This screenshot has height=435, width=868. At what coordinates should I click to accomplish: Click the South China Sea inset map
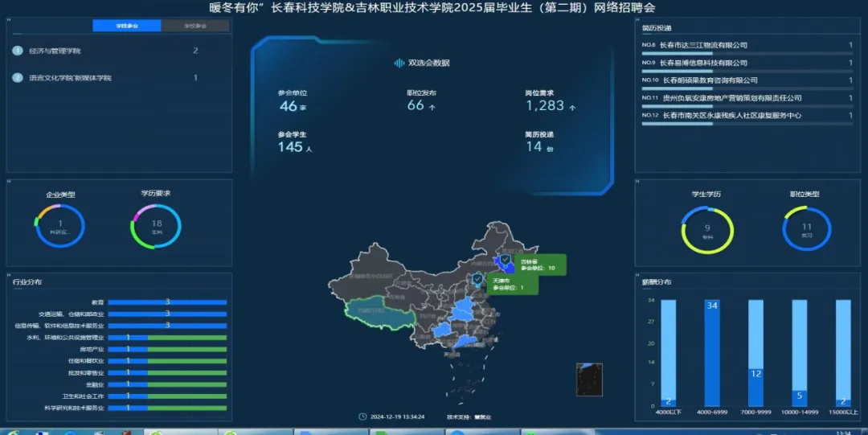[589, 379]
